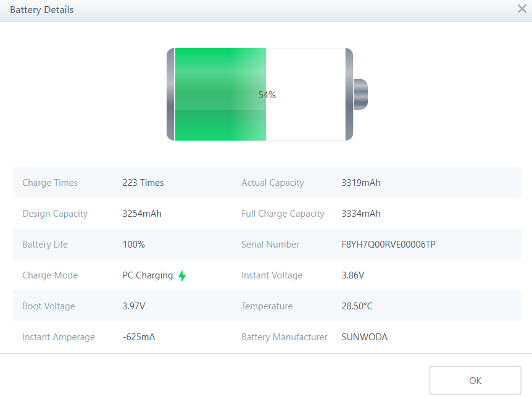Click the Full Charge Capacity label

point(283,214)
